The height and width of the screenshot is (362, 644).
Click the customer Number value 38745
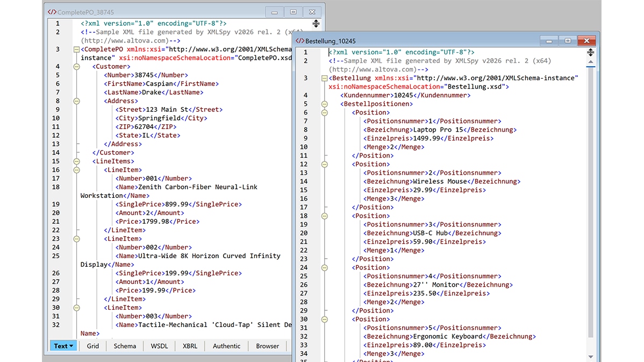[x=144, y=75]
